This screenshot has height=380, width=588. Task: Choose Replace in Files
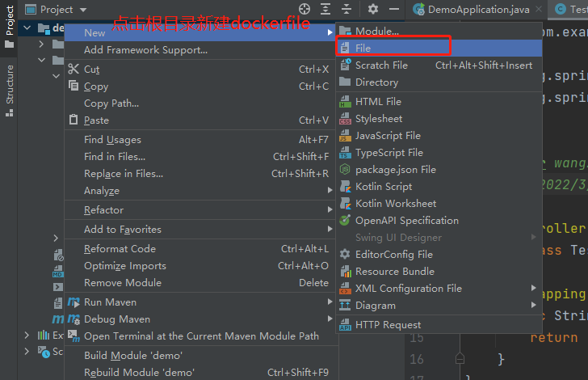point(199,174)
